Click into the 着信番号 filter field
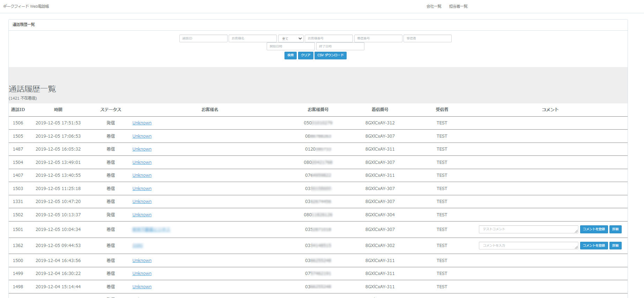The width and height of the screenshot is (644, 298). pos(378,38)
